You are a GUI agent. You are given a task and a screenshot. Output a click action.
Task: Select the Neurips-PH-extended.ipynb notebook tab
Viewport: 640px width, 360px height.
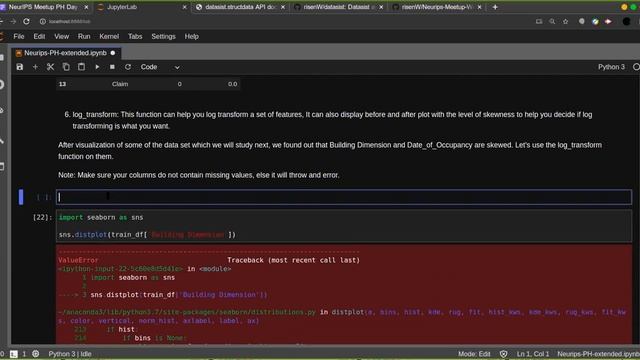(65, 53)
